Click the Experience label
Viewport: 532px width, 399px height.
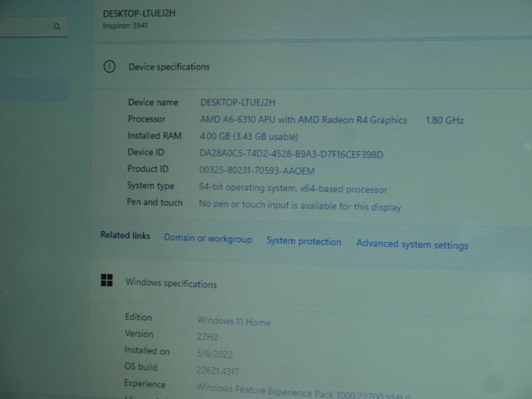click(x=145, y=384)
